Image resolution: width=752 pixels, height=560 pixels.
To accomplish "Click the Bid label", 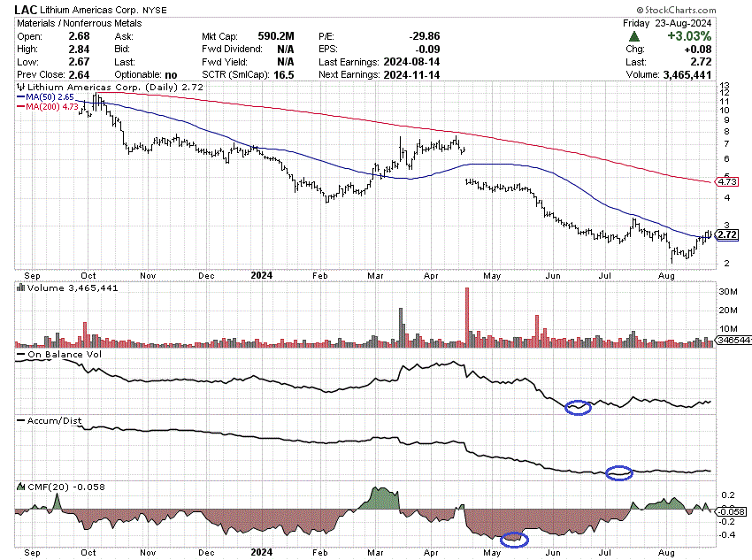I will click(122, 49).
